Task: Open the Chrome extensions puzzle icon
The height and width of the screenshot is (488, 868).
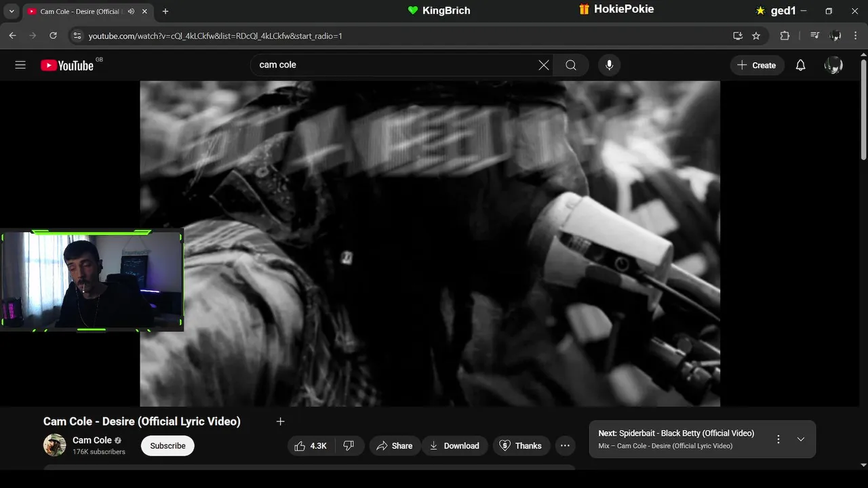Action: 785,36
